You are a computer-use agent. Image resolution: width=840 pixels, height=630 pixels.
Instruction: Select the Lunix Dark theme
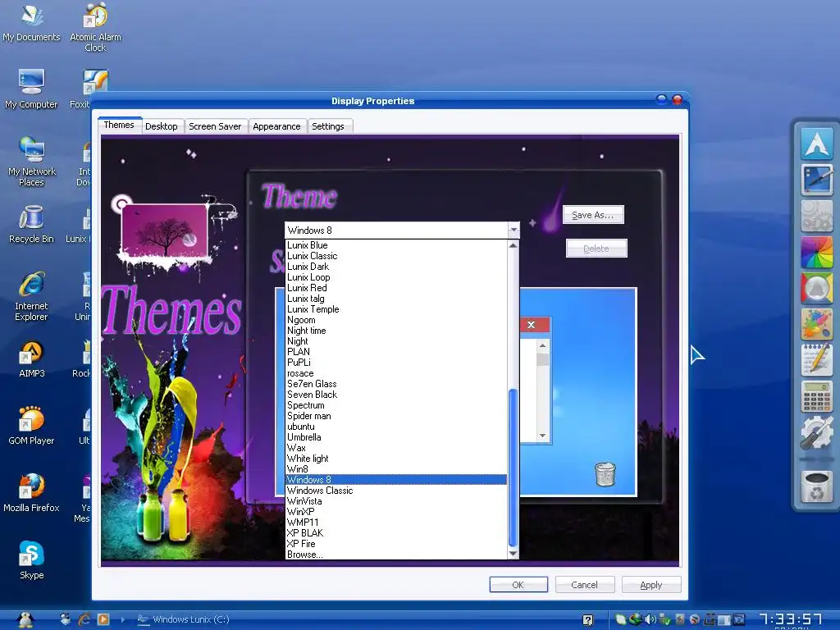tap(396, 267)
